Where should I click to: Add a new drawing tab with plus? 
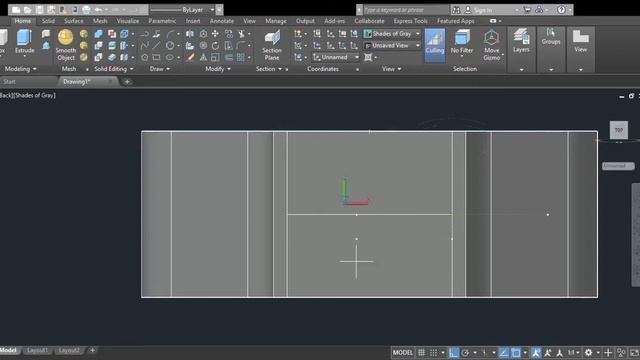(x=127, y=82)
